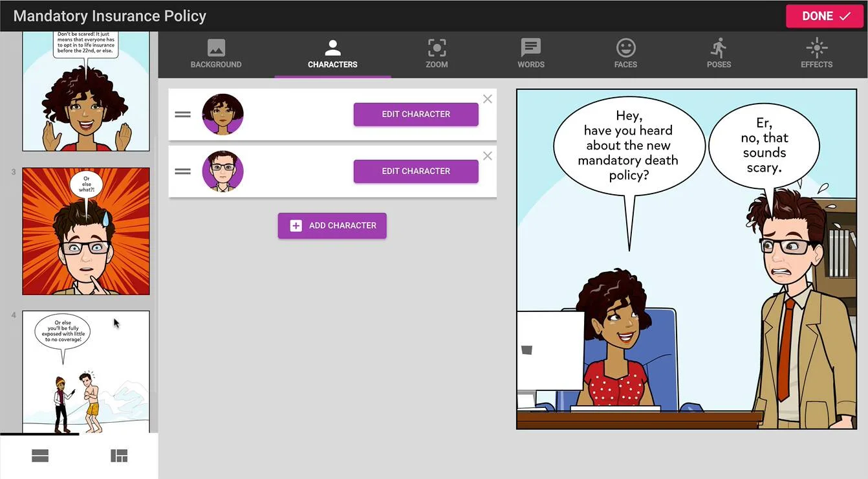This screenshot has width=868, height=479.
Task: Click the Characters tab
Action: pos(332,54)
